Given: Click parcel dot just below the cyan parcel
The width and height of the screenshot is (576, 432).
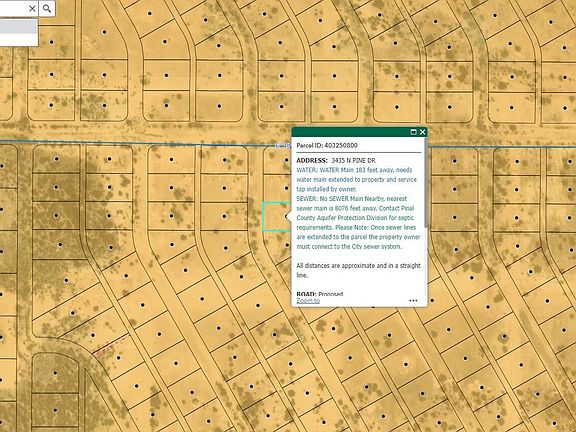Looking at the screenshot, I should click(287, 245).
